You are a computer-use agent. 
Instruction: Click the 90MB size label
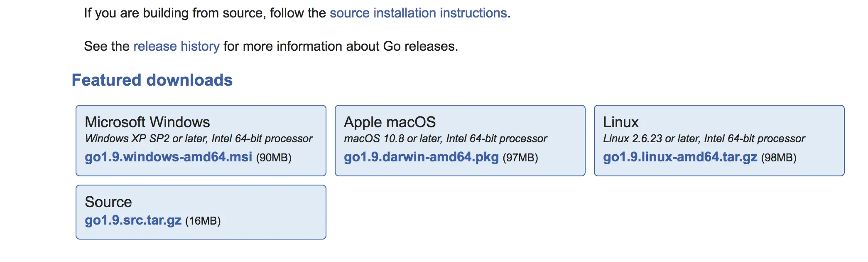(274, 158)
